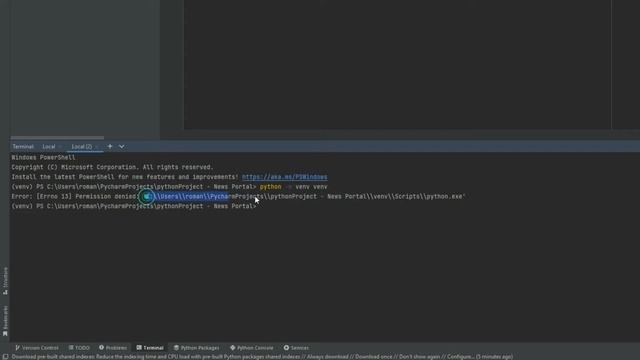Toggle the Terminal tool window button
Viewport: 640px width, 360px height.
150,348
